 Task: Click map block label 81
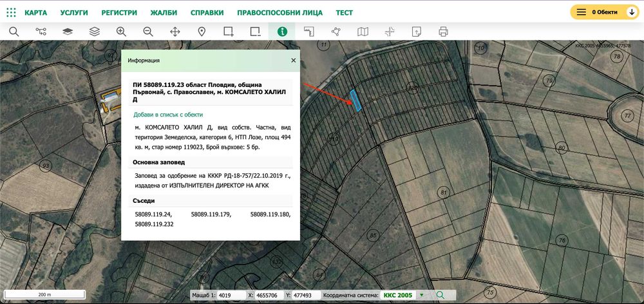coord(443,193)
